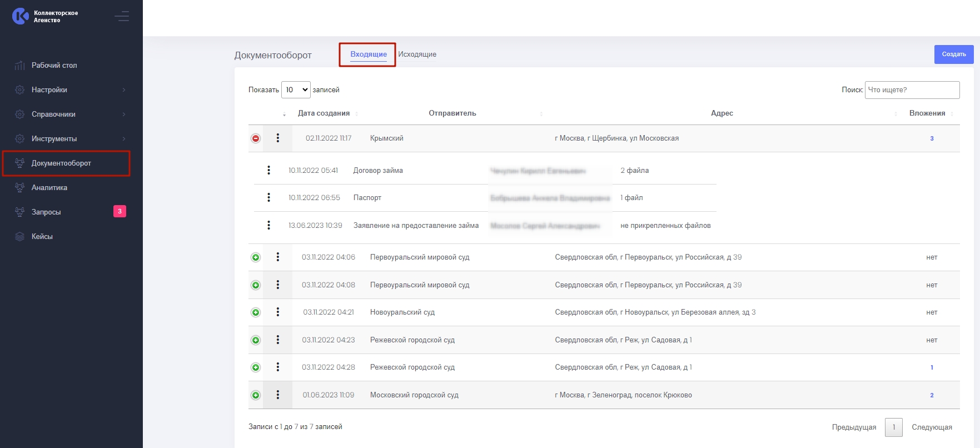Expand the Московский городской суд row
This screenshot has height=448, width=980.
pyautogui.click(x=256, y=395)
